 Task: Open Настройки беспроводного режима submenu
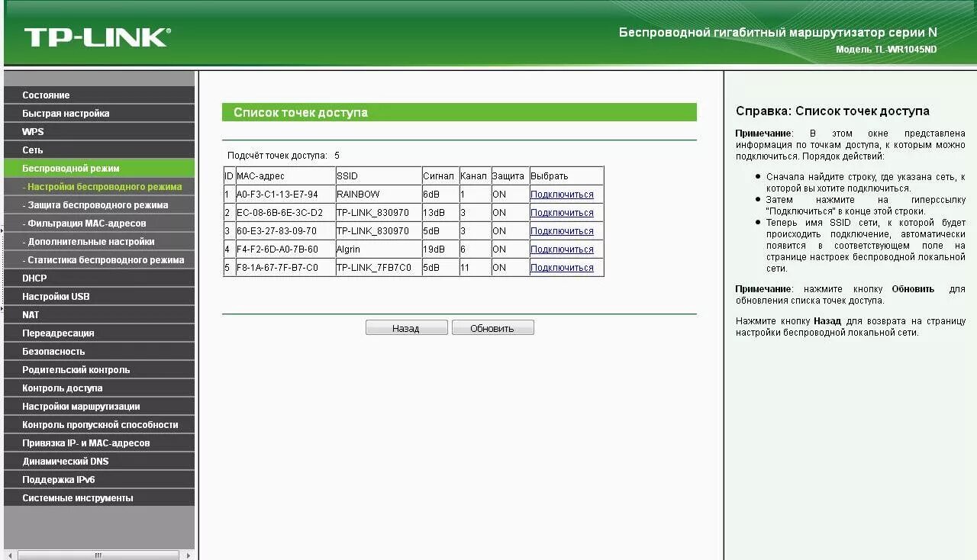pyautogui.click(x=99, y=186)
